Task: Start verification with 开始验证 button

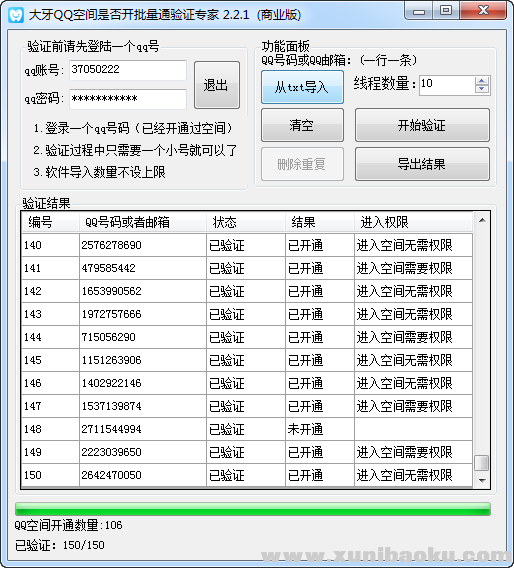Action: [x=422, y=125]
